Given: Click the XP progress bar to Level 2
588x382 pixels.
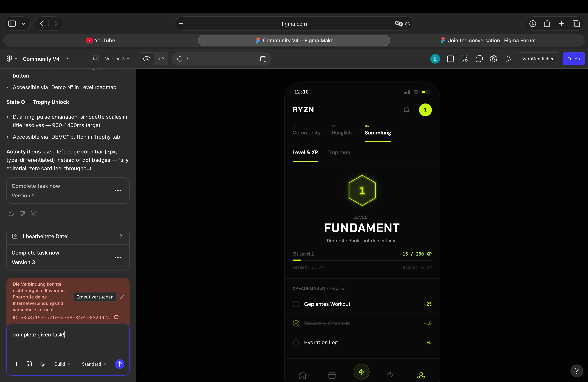Looking at the screenshot, I should pyautogui.click(x=362, y=260).
